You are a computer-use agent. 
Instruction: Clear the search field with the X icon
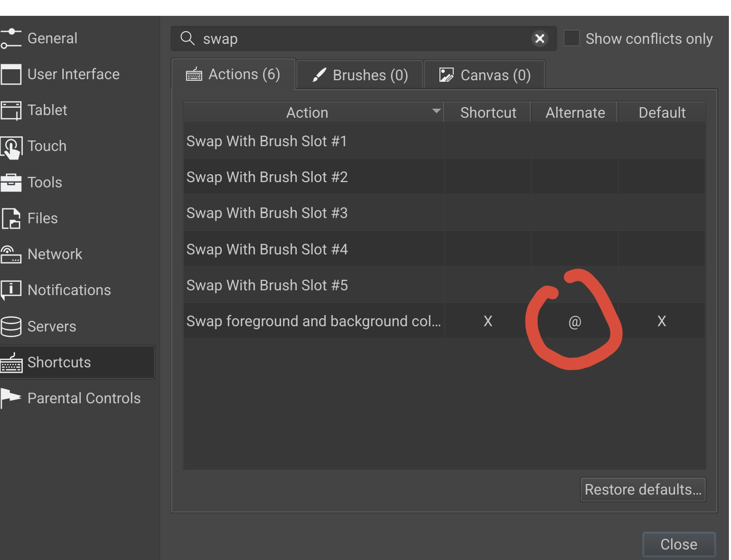539,39
